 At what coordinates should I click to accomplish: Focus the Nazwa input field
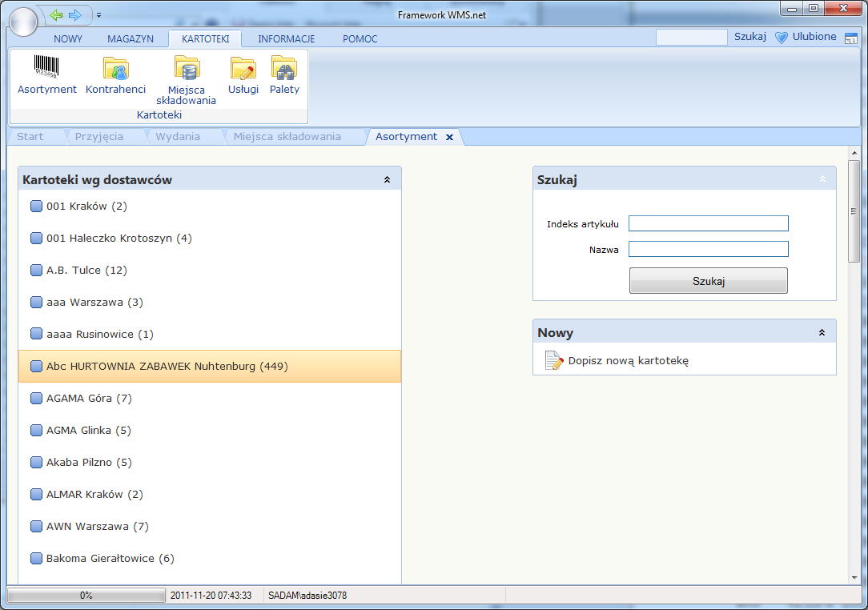pyautogui.click(x=708, y=249)
